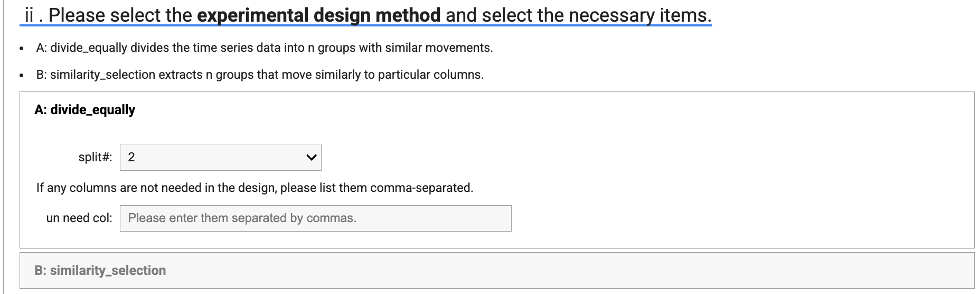980x294 pixels.
Task: Click the bullet point before B description
Action: 21,76
